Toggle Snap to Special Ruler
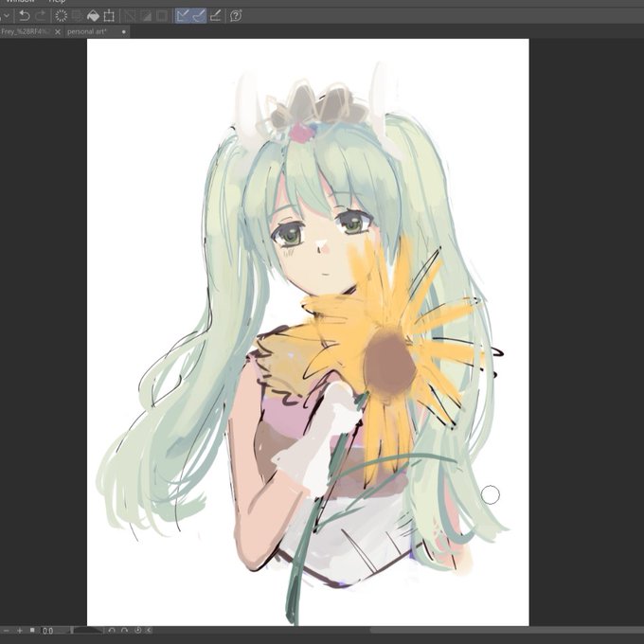644x644 pixels. point(199,16)
